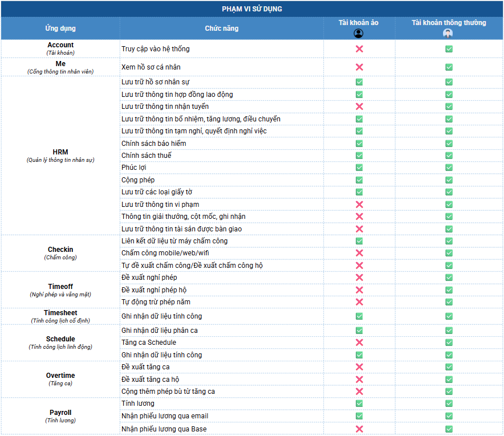This screenshot has width=504, height=436.
Task: Click regular account checkmark for Truy cập vào hệ thống
Action: 449,49
